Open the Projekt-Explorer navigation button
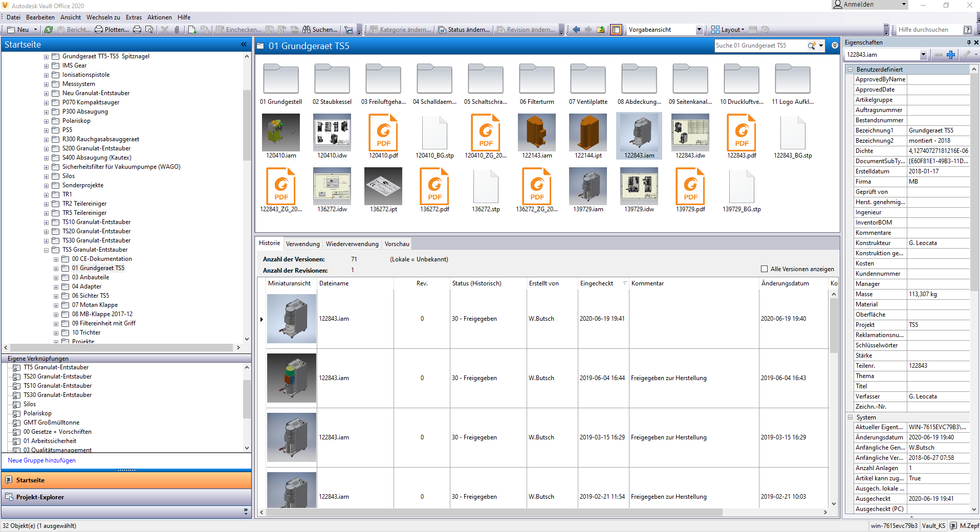This screenshot has height=532, width=980. click(40, 497)
